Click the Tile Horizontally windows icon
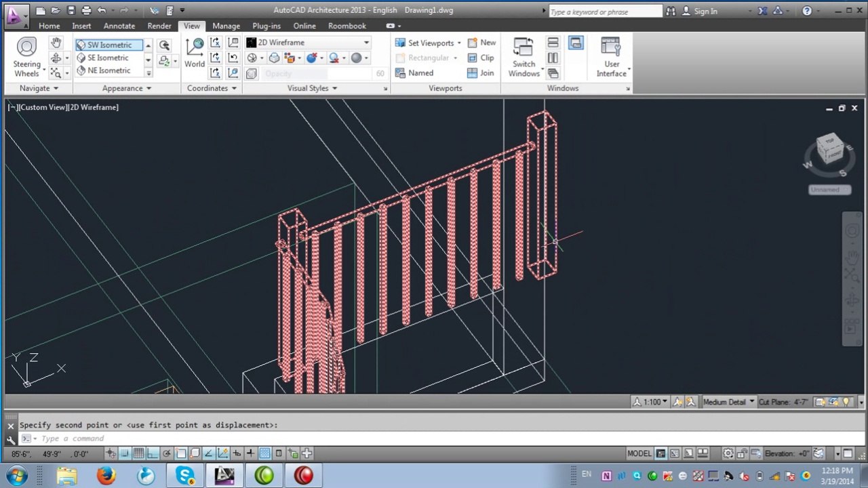This screenshot has height=488, width=868. click(553, 43)
